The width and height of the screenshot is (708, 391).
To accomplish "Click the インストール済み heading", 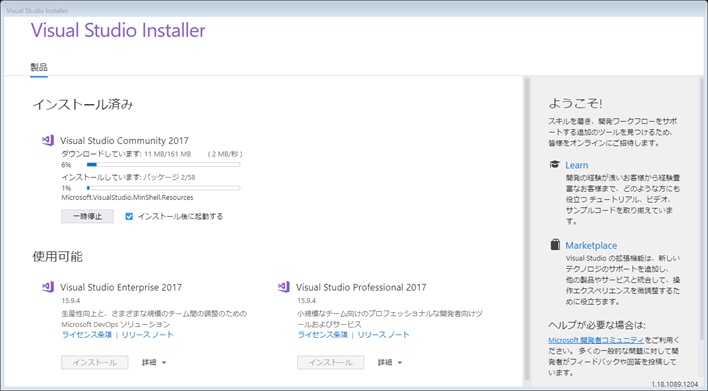I will [x=83, y=104].
